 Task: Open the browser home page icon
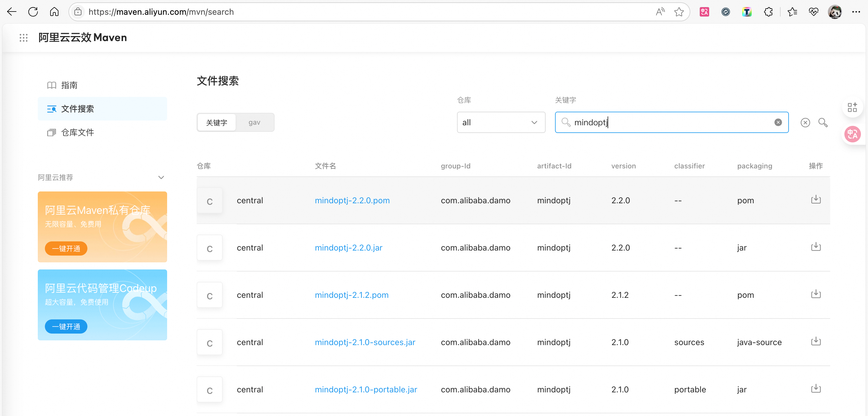(54, 12)
